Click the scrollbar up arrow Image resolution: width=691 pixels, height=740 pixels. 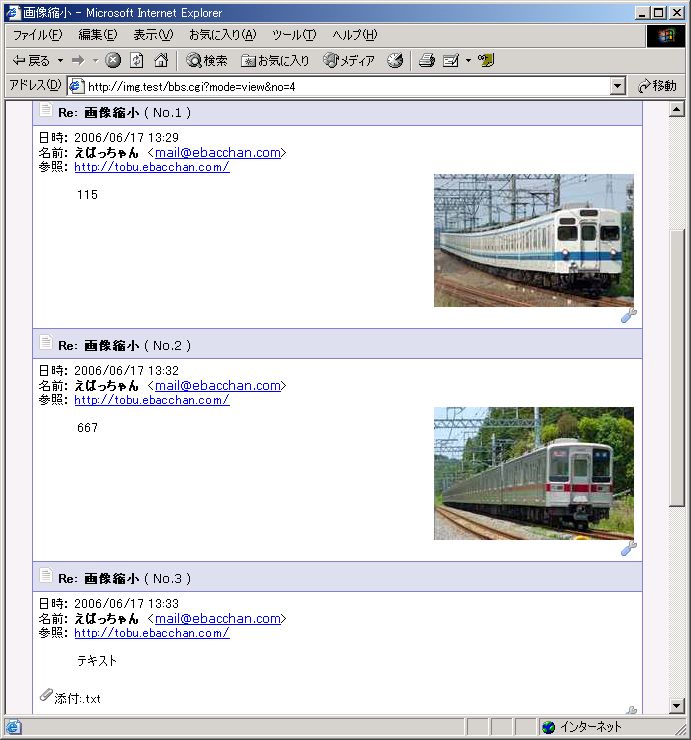[x=676, y=109]
